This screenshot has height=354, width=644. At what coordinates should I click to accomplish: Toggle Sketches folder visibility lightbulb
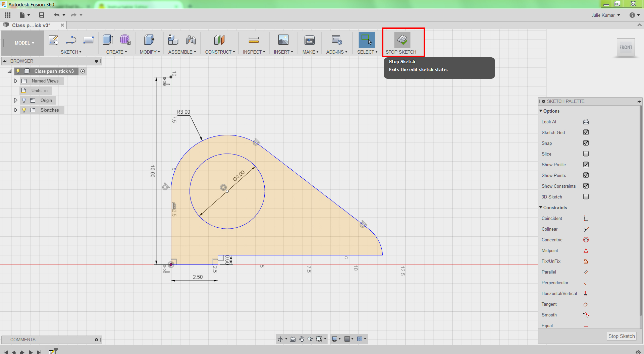pyautogui.click(x=24, y=110)
